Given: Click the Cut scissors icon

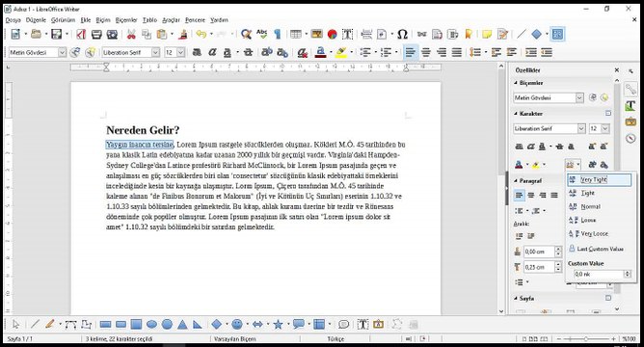Looking at the screenshot, I should point(131,34).
